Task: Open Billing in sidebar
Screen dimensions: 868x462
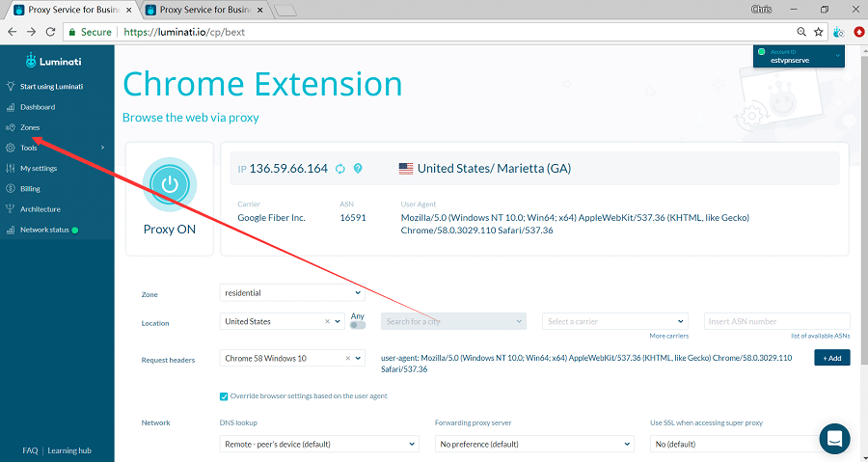Action: click(31, 189)
